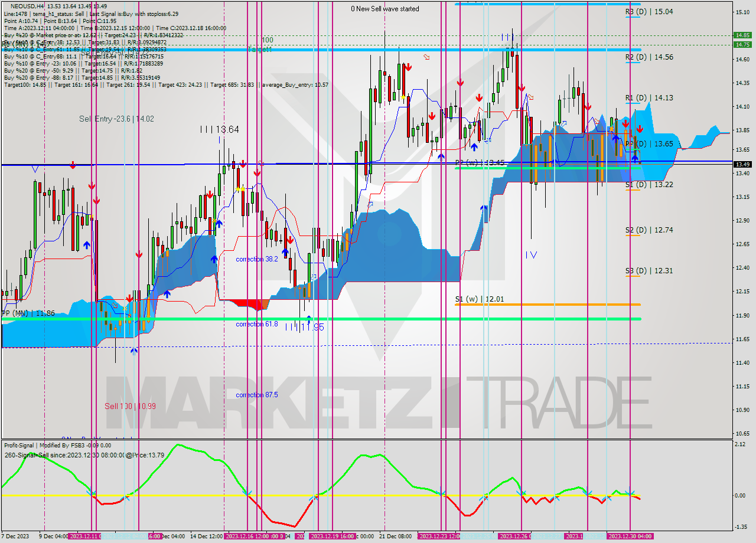Screen dimensions: 756x543
Task: Click the 'Time A:2023.12.11 04:00:00' line
Action: [115, 28]
